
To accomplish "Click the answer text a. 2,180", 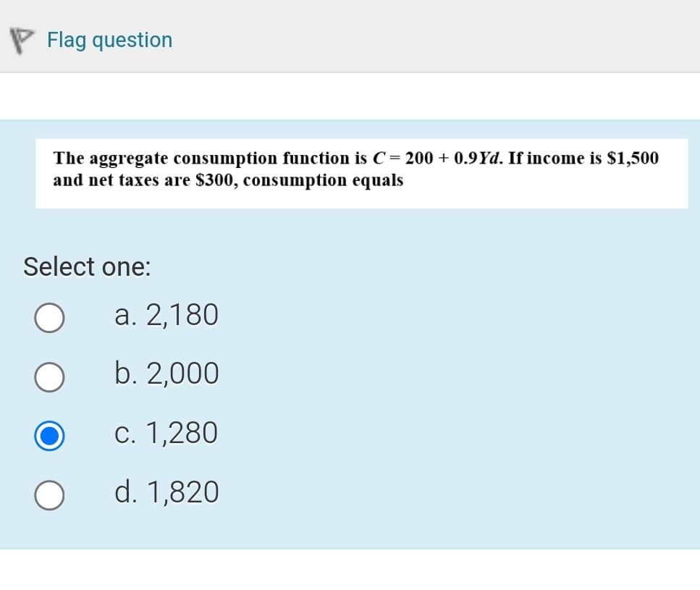I will [167, 315].
